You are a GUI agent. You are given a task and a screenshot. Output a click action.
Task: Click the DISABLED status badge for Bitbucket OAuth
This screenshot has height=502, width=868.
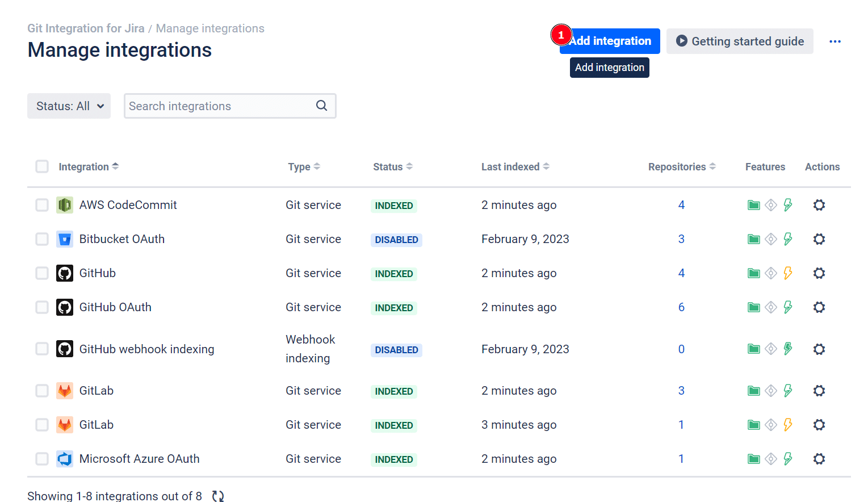click(x=396, y=240)
